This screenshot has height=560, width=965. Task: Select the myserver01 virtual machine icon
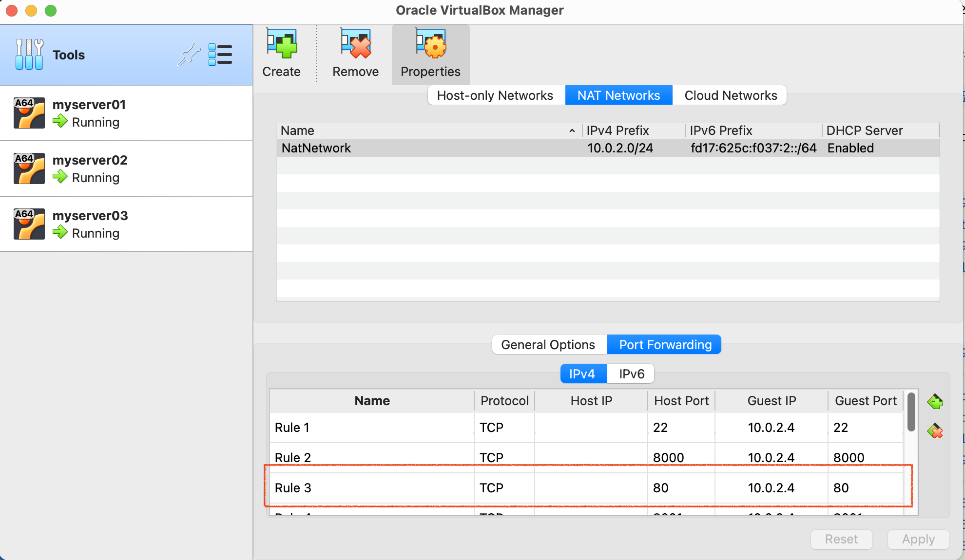(29, 113)
